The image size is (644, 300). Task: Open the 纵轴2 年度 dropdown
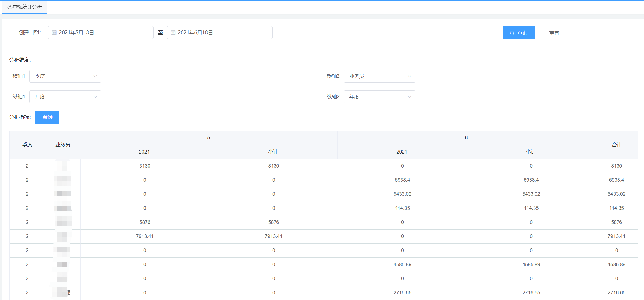[379, 97]
